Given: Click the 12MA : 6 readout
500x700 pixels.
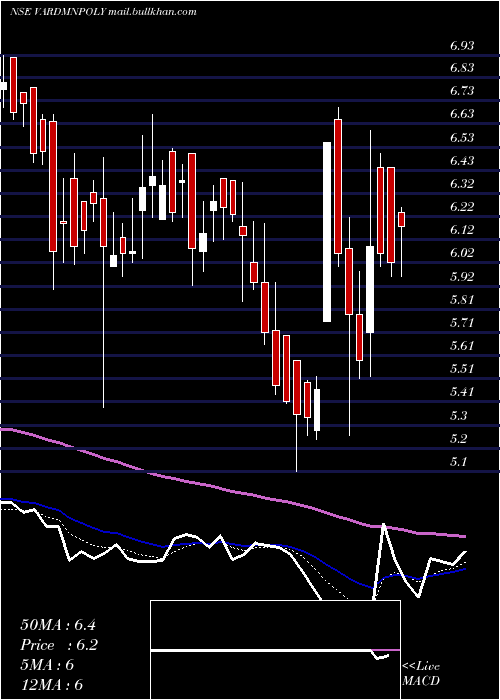Looking at the screenshot, I should click(52, 685).
